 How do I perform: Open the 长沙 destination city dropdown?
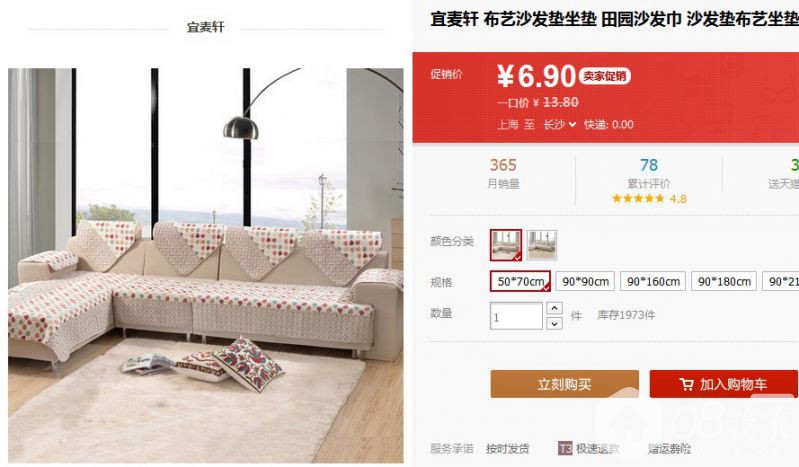coord(560,124)
